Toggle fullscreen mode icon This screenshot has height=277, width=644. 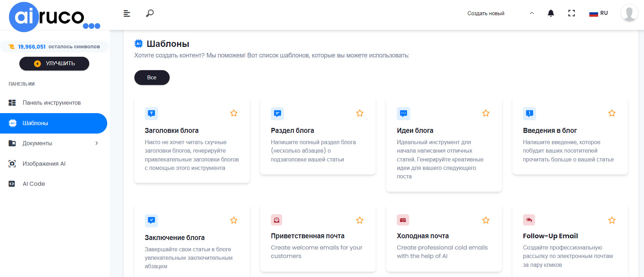[x=571, y=13]
